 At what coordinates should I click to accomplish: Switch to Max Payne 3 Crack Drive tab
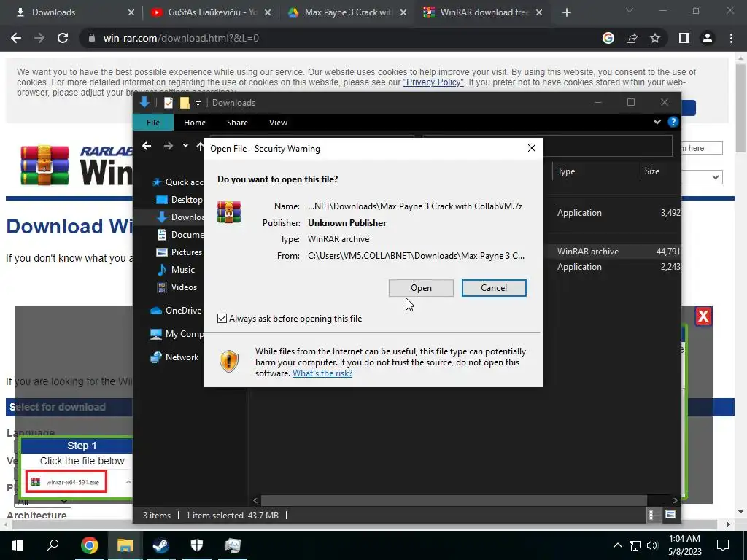coord(347,12)
